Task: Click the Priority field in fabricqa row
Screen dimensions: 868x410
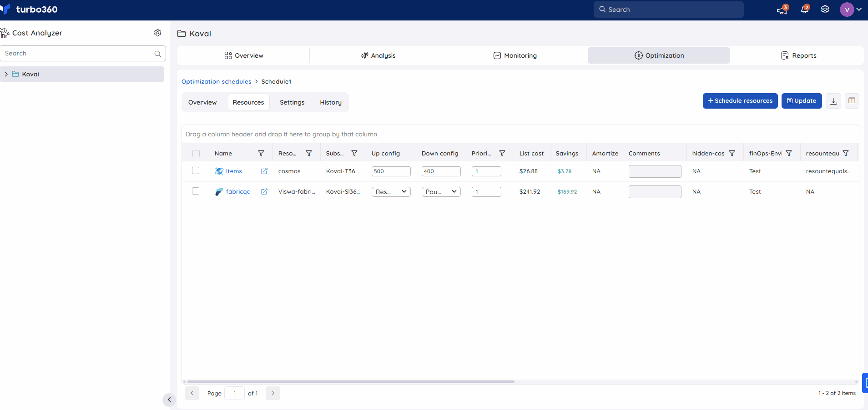Action: pos(486,192)
